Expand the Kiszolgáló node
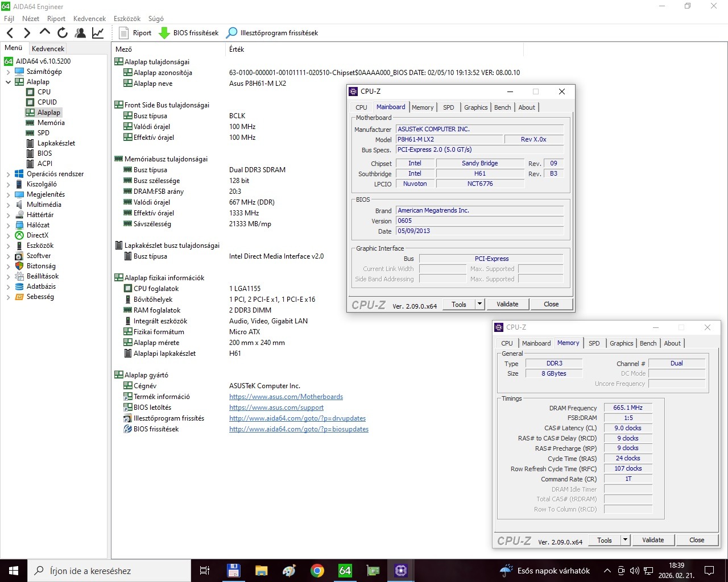This screenshot has width=728, height=582. point(8,184)
